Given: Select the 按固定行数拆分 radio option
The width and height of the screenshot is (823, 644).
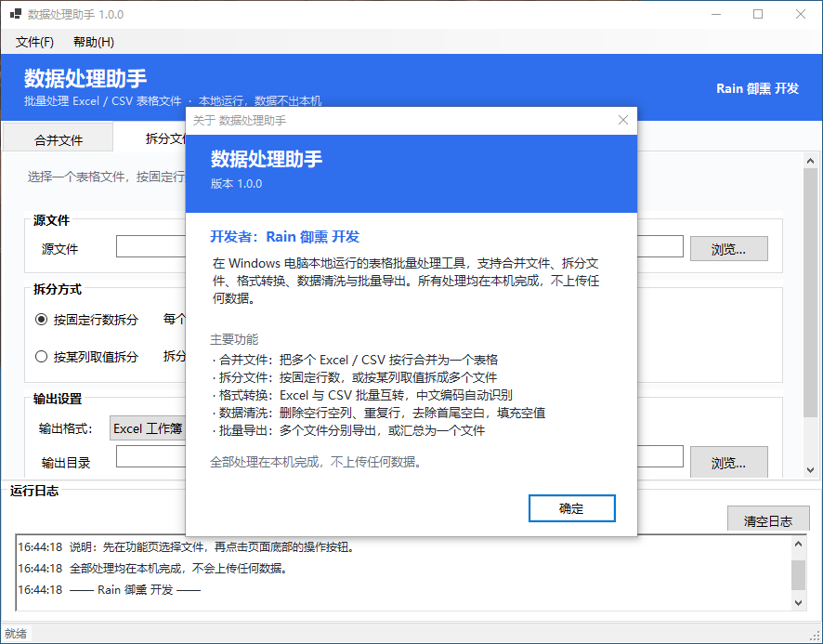Looking at the screenshot, I should 86,320.
